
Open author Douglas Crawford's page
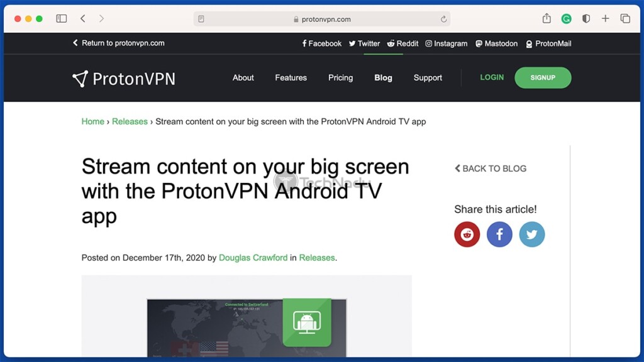click(253, 258)
